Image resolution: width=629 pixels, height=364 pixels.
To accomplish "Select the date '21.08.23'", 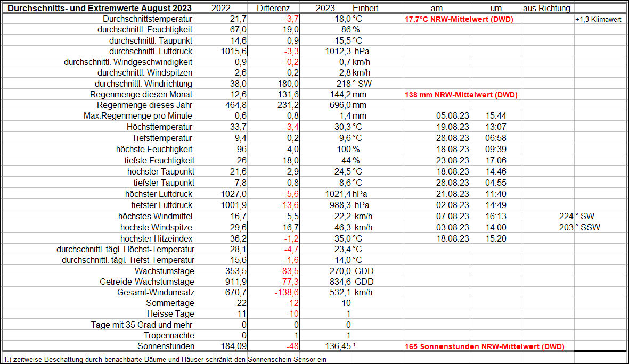I will (453, 194).
